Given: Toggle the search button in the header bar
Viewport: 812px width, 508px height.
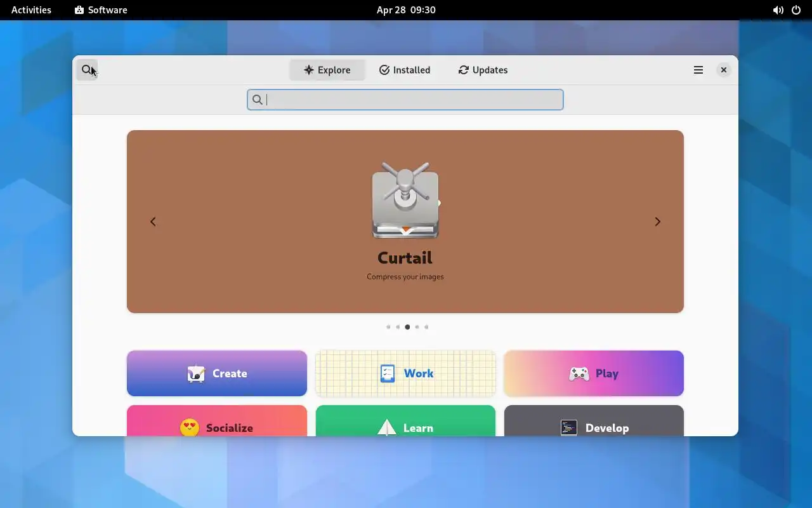Looking at the screenshot, I should pos(87,70).
